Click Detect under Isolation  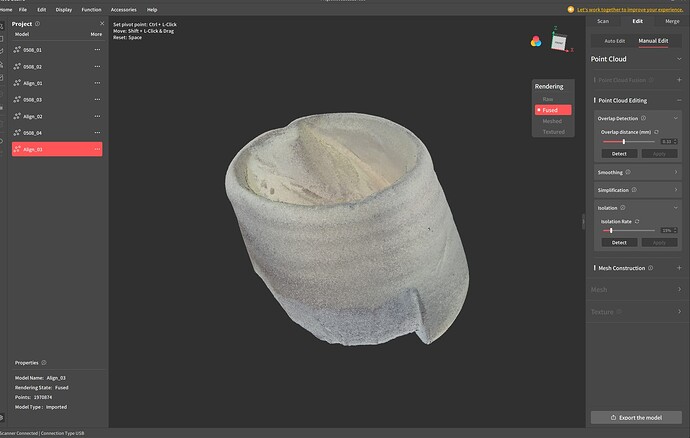pyautogui.click(x=619, y=243)
